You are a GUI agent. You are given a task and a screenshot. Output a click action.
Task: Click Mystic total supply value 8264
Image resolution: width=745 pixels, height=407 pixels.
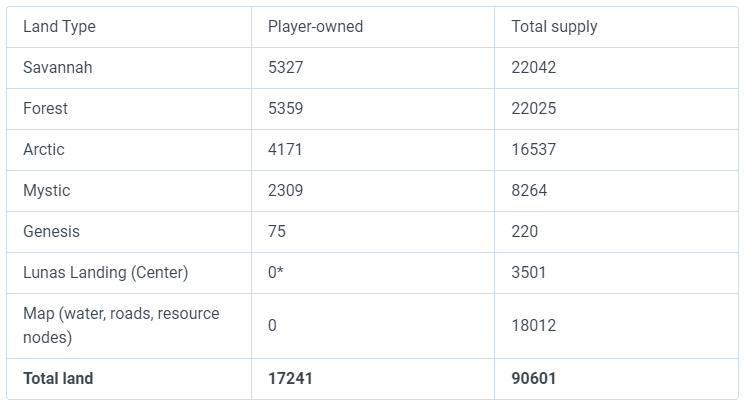pyautogui.click(x=529, y=190)
